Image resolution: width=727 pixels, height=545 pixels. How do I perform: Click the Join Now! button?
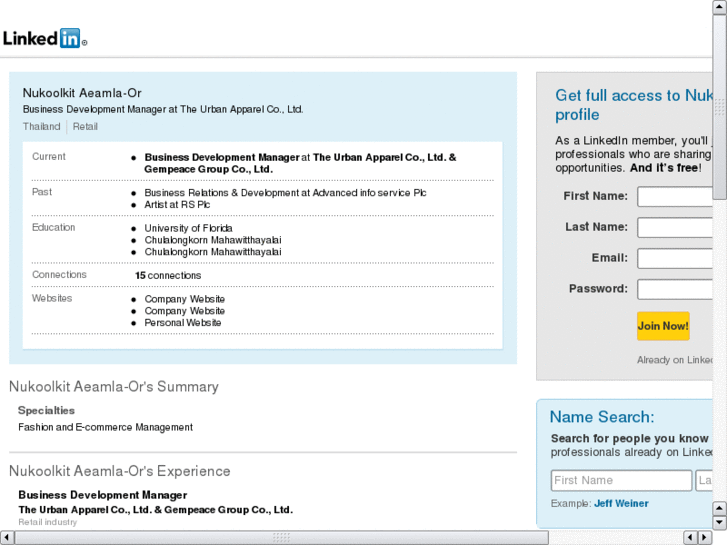(x=663, y=326)
